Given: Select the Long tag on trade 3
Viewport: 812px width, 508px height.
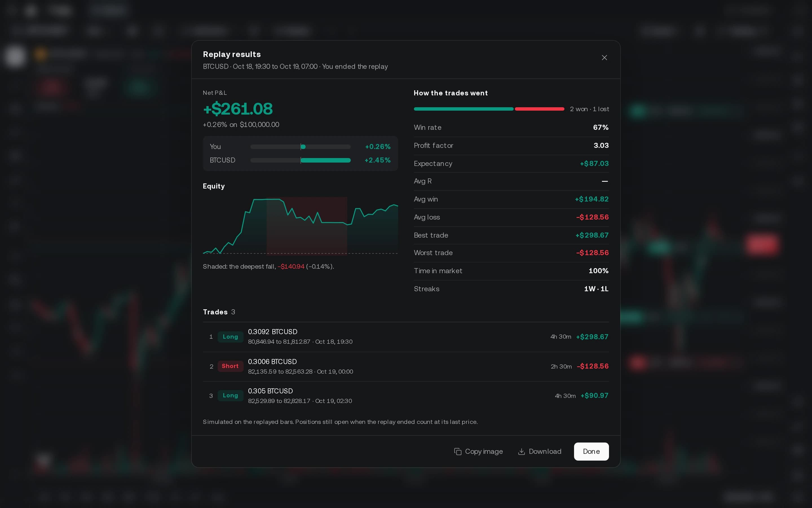Looking at the screenshot, I should click(230, 395).
